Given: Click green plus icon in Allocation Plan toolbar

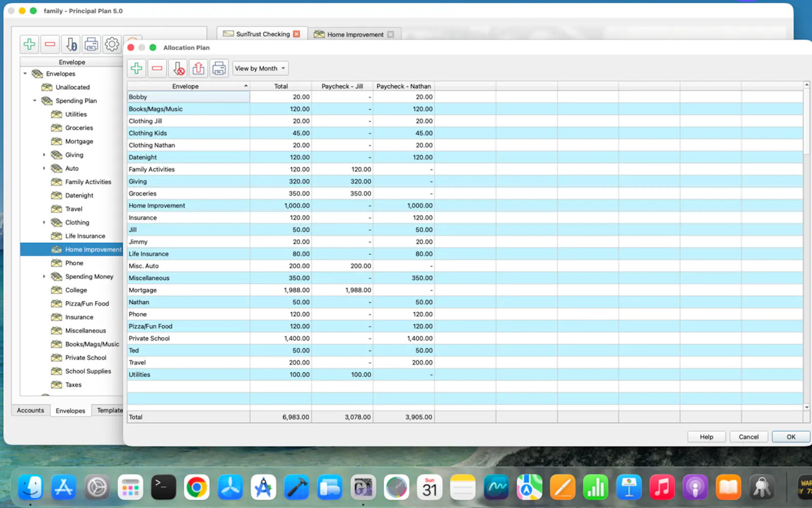Looking at the screenshot, I should (x=137, y=69).
